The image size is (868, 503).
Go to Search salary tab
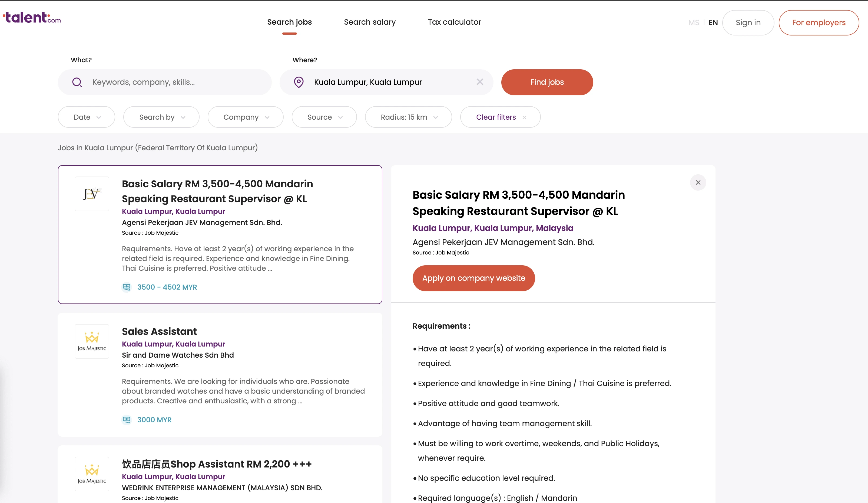click(x=370, y=22)
